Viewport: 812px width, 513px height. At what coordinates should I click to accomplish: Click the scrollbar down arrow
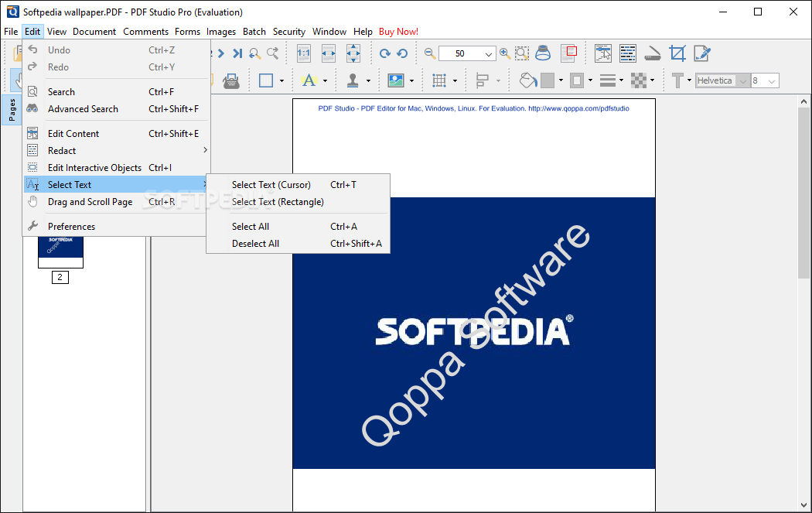coord(803,504)
